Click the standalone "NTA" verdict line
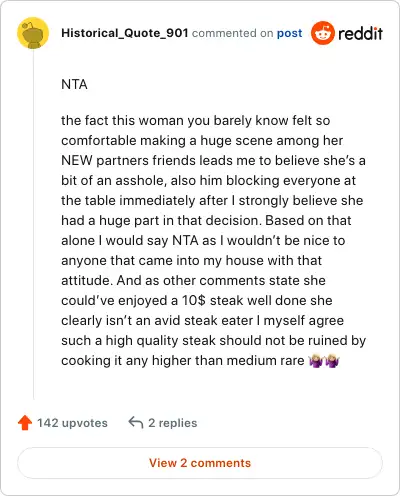The image size is (400, 496). [74, 84]
